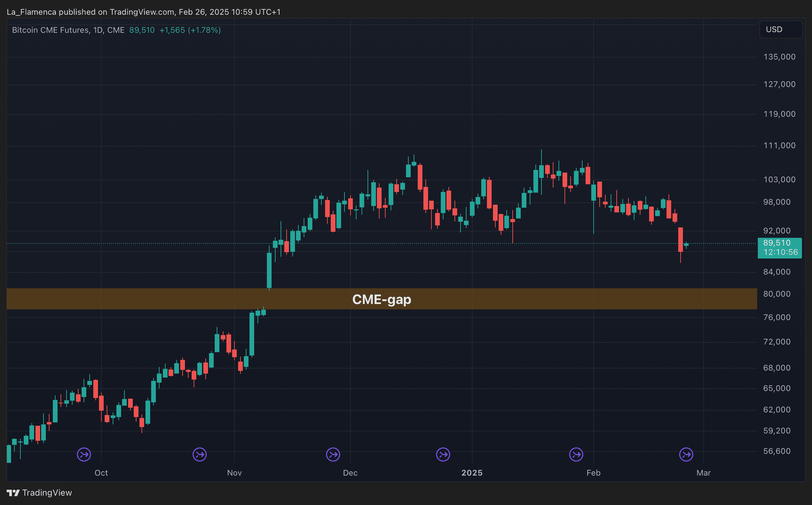
Task: Click the 76,000 price axis label
Action: pos(777,317)
